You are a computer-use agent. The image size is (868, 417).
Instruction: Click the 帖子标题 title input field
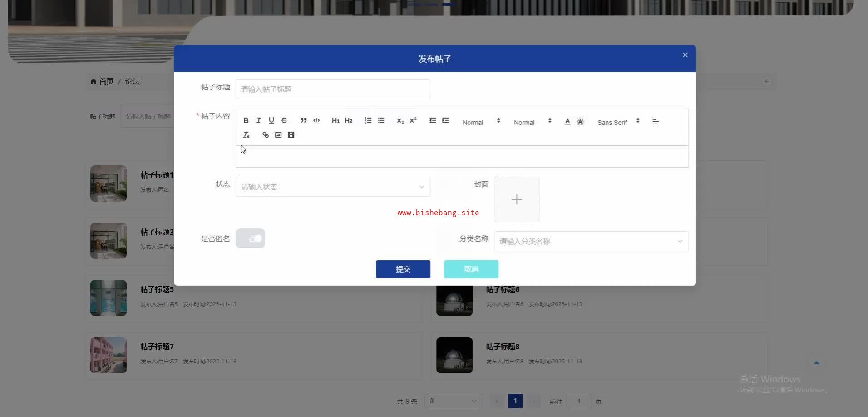coord(333,89)
